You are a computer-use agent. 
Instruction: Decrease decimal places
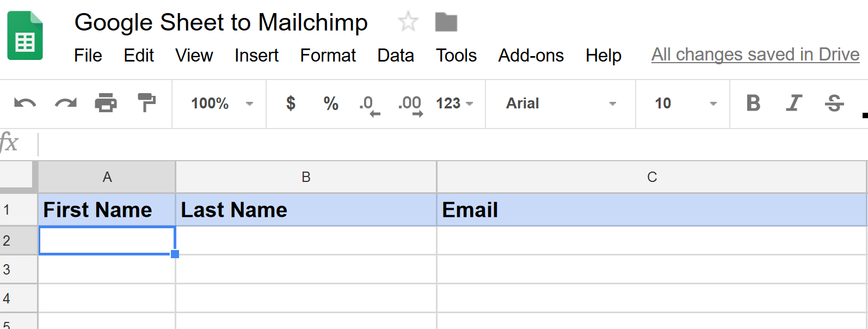(x=370, y=105)
